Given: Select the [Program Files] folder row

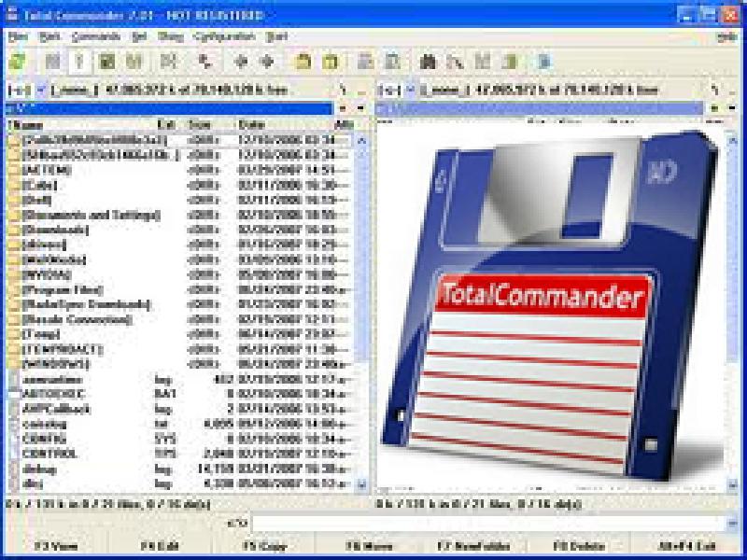Looking at the screenshot, I should coord(180,289).
